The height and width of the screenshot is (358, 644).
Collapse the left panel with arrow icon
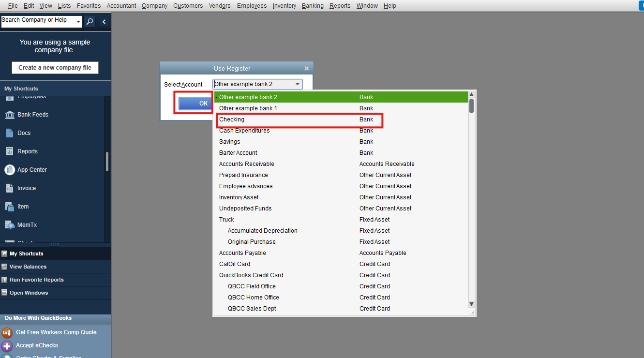coord(104,22)
